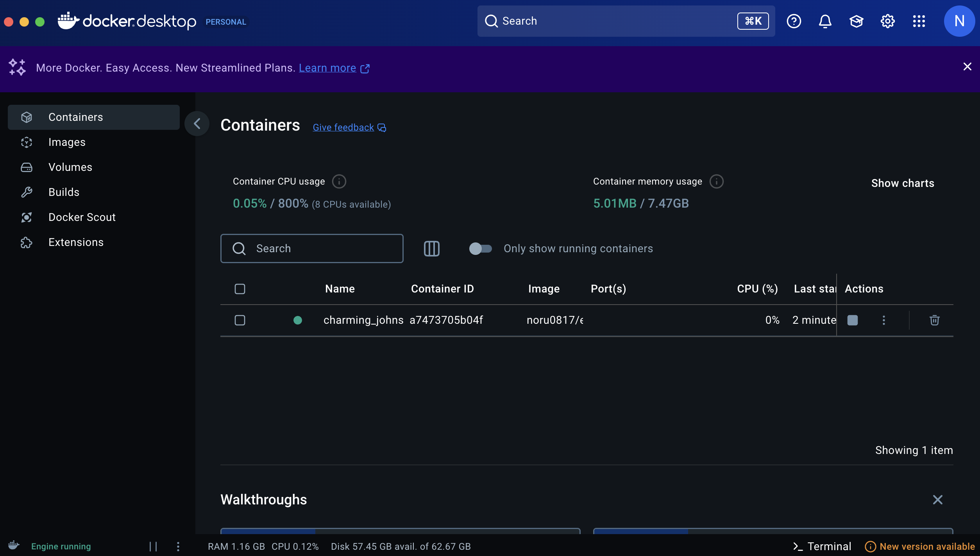Screen dimensions: 980x556
Task: Open Docker Scout in sidebar
Action: tap(82, 217)
